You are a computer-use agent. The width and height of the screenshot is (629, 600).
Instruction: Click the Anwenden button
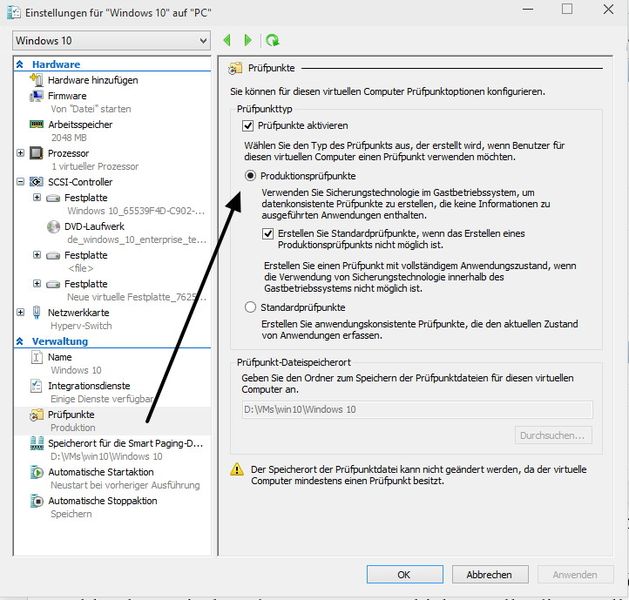(575, 575)
